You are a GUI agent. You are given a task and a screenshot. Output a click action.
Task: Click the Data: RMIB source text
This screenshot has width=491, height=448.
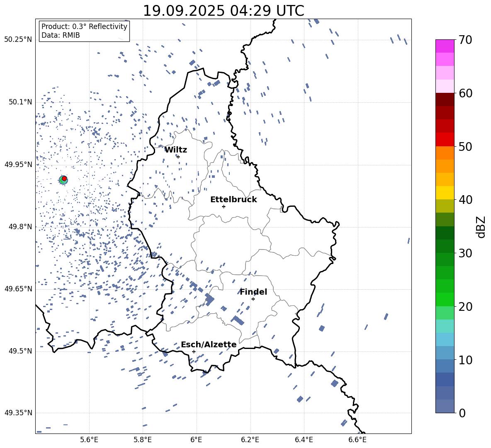point(61,35)
